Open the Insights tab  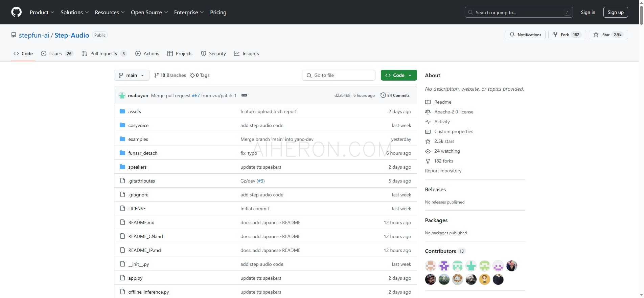247,54
